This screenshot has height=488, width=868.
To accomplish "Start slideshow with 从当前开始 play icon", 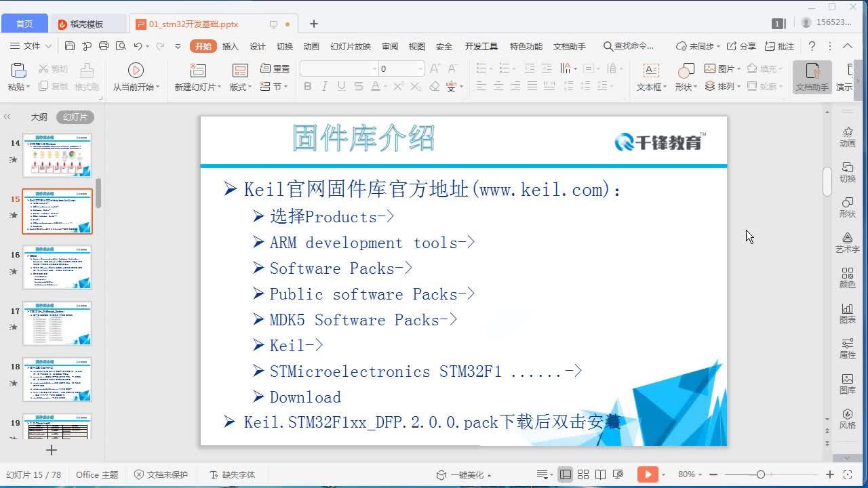I will click(x=136, y=70).
